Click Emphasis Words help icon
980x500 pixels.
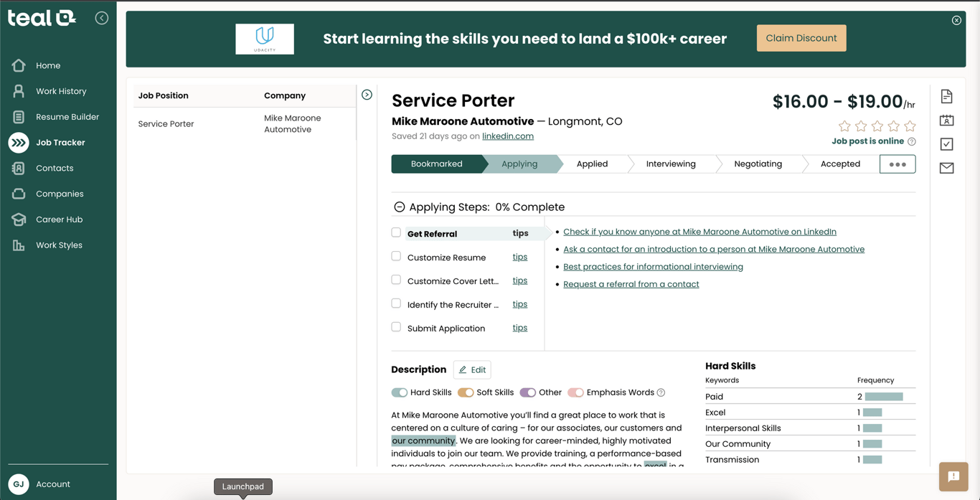(661, 392)
